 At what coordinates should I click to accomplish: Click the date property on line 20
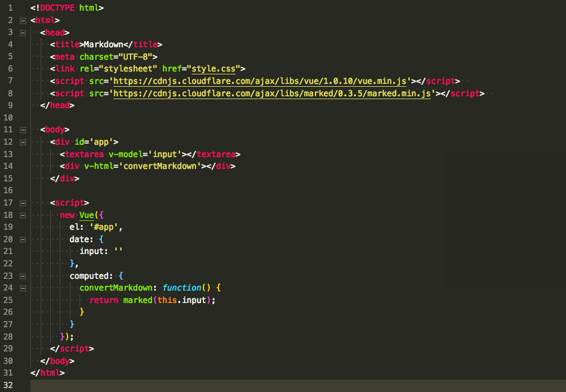pyautogui.click(x=79, y=239)
